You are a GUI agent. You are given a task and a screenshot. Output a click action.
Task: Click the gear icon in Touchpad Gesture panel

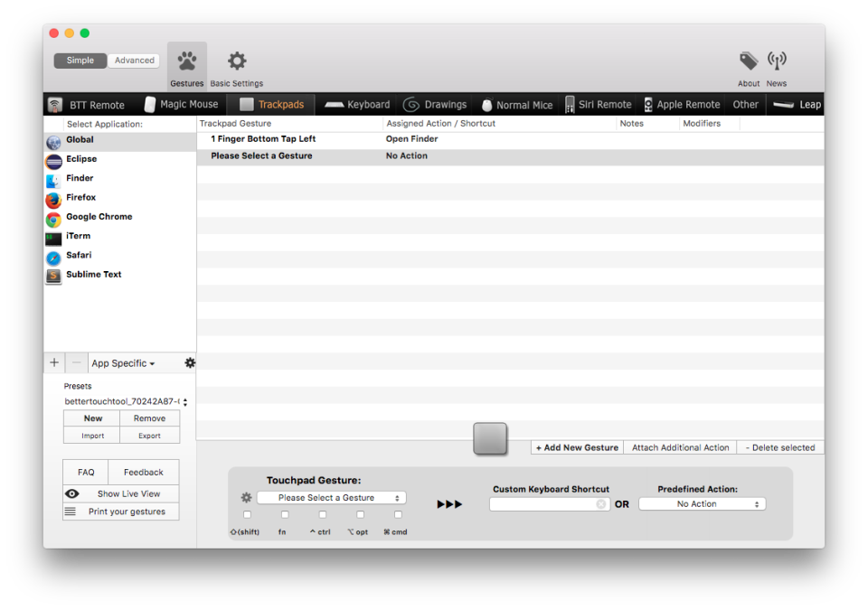tap(244, 497)
